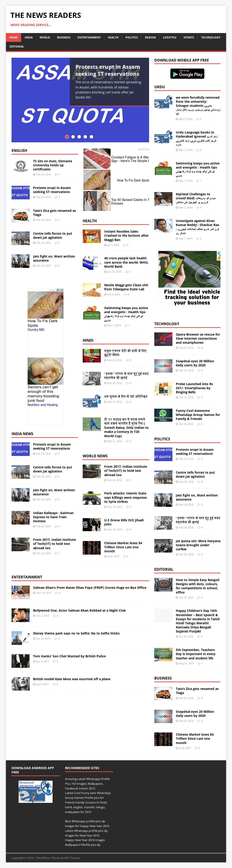The height and width of the screenshot is (868, 232).
Task: Open the Disney theme park selfie sticks article
Action: 76,633
